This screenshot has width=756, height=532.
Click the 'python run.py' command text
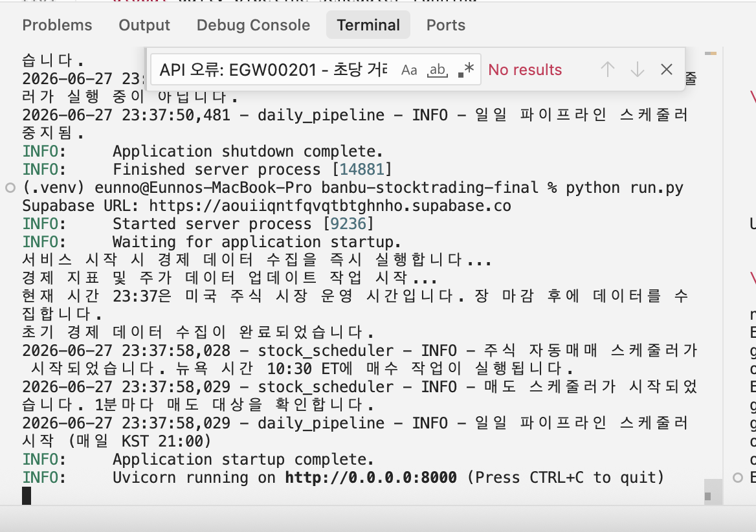[625, 188]
